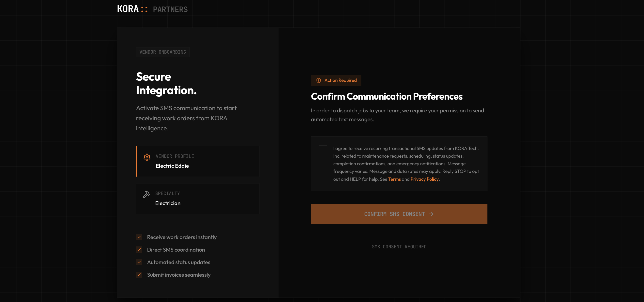The height and width of the screenshot is (302, 644).
Task: Click the checkmark beside Receive work orders instantly
Action: (139, 237)
